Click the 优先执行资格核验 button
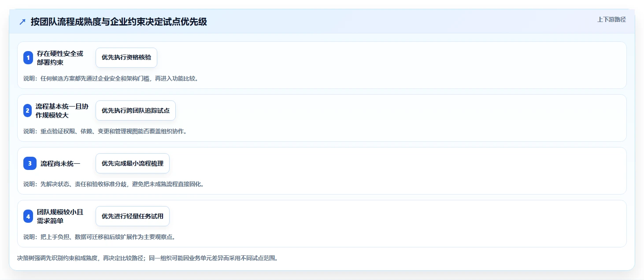Viewport: 644px width, 280px height. (126, 58)
